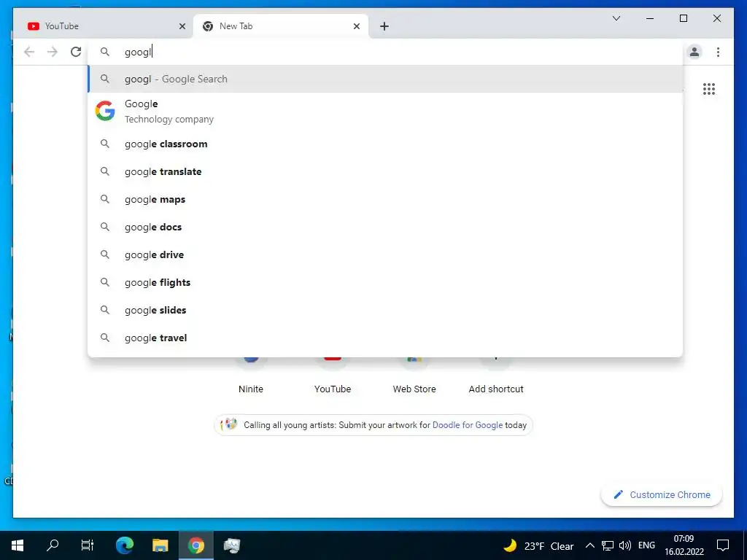The image size is (747, 560).
Task: Select the New Tab tab
Action: point(281,26)
